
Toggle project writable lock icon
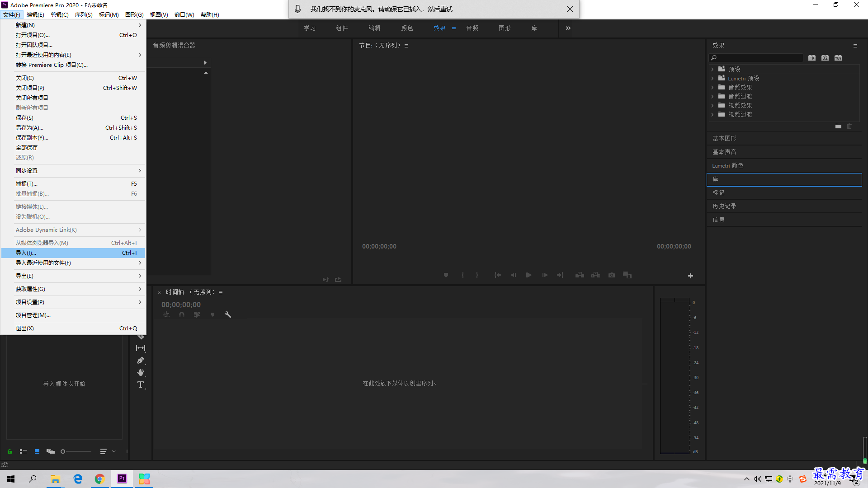(x=9, y=451)
